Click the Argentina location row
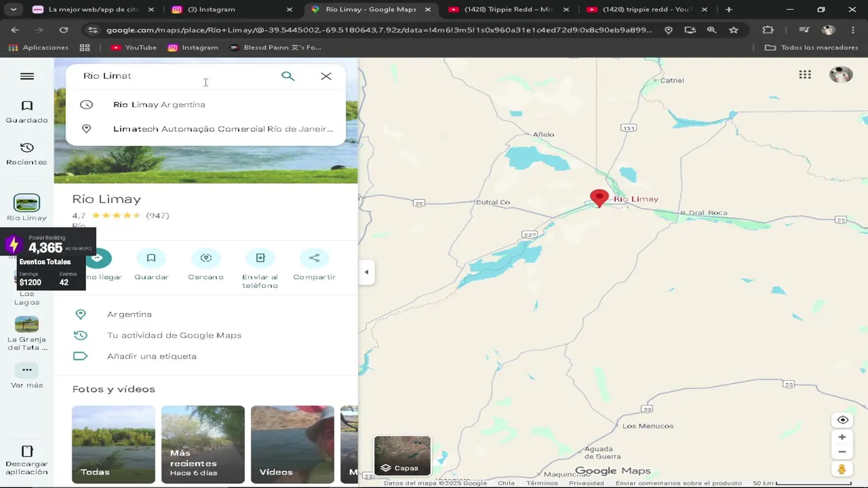 click(205, 314)
